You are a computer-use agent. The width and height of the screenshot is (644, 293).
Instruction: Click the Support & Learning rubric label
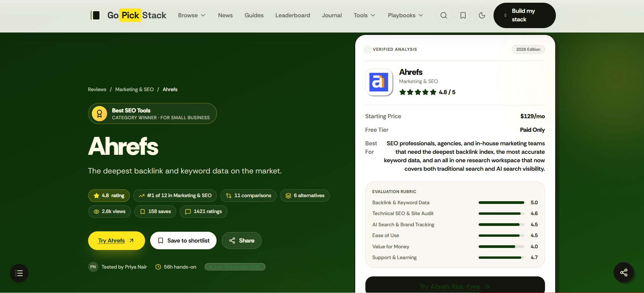point(395,257)
